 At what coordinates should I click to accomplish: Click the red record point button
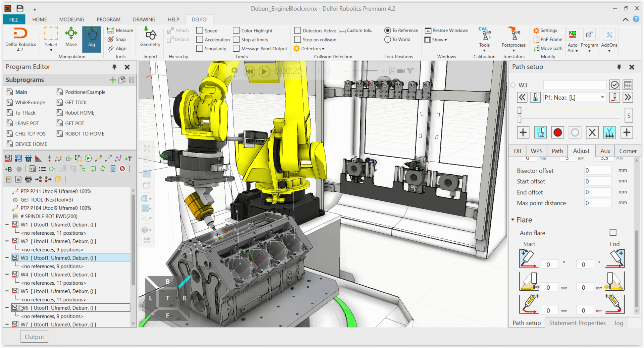tap(557, 132)
